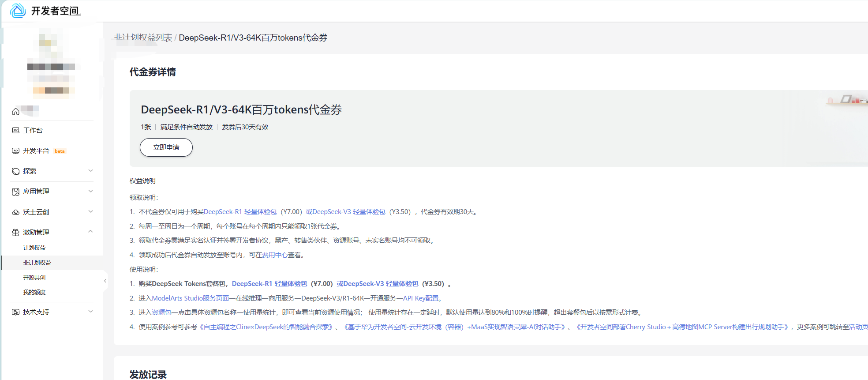868x380 pixels.
Task: Click the 立即申请 button
Action: coord(166,147)
